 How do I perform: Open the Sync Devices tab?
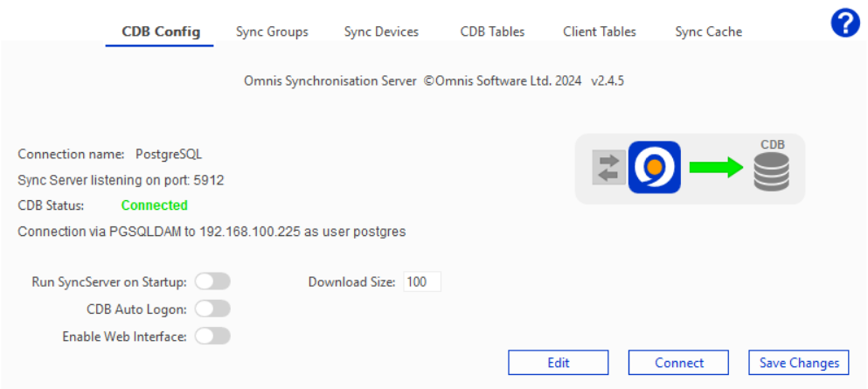pos(381,31)
